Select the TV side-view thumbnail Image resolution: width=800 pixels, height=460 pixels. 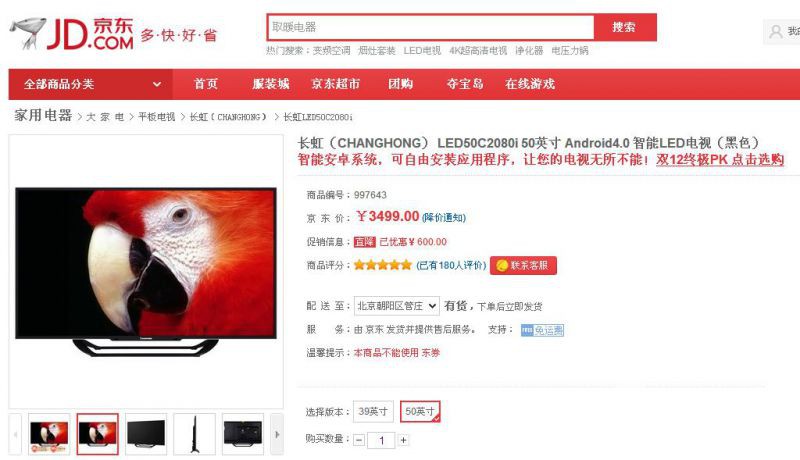coord(194,435)
